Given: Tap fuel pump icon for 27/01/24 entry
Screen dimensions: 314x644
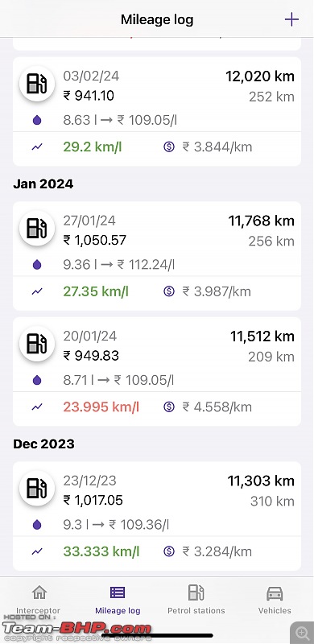Looking at the screenshot, I should 37,228.
